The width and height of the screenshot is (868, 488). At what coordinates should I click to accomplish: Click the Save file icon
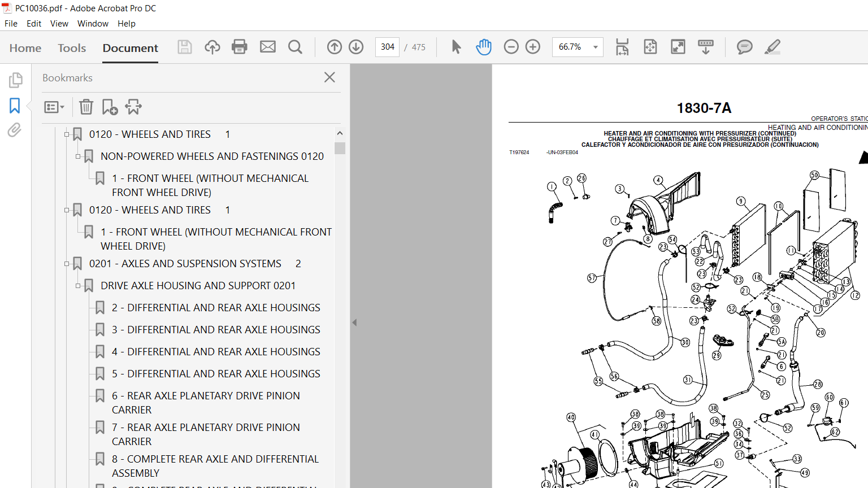click(x=185, y=47)
